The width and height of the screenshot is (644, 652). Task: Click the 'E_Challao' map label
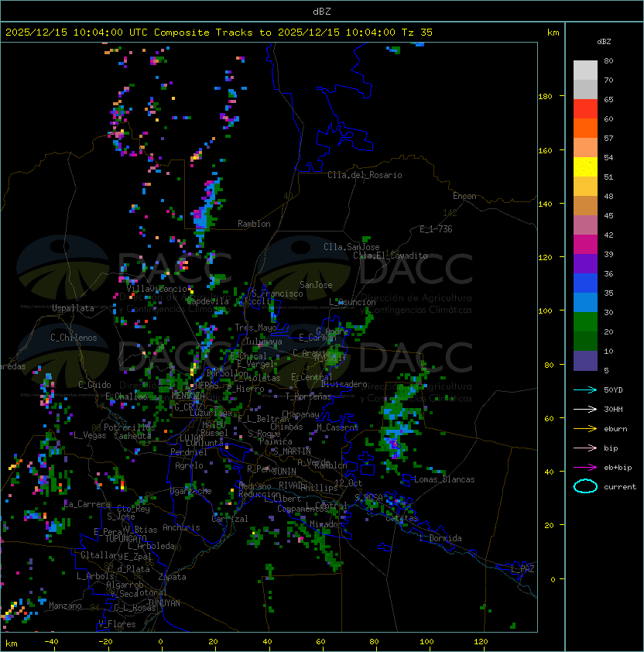coord(126,396)
